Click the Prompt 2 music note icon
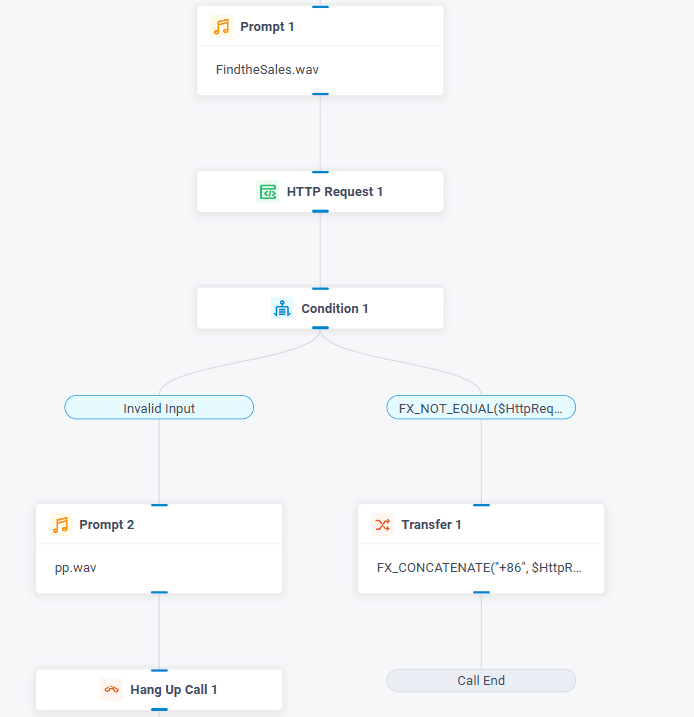 point(60,524)
